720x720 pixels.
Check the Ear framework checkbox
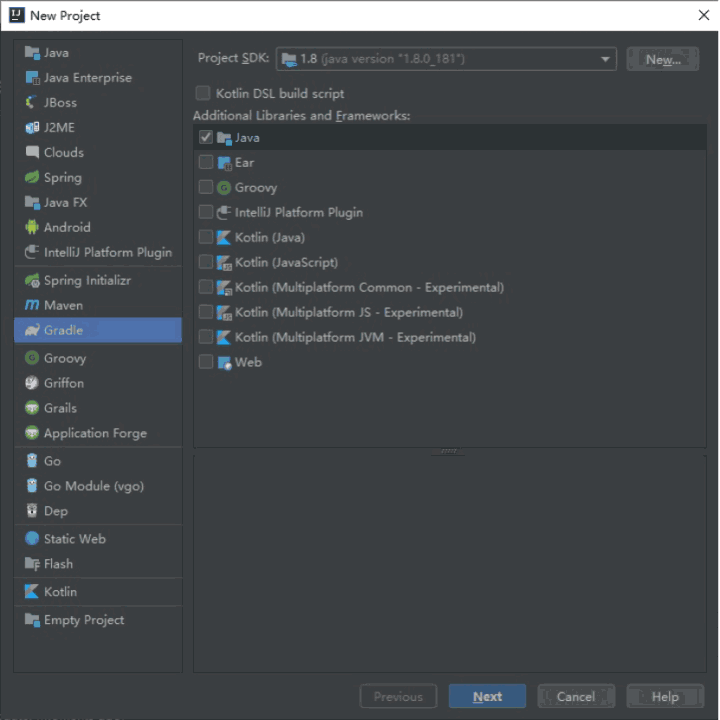coord(206,162)
